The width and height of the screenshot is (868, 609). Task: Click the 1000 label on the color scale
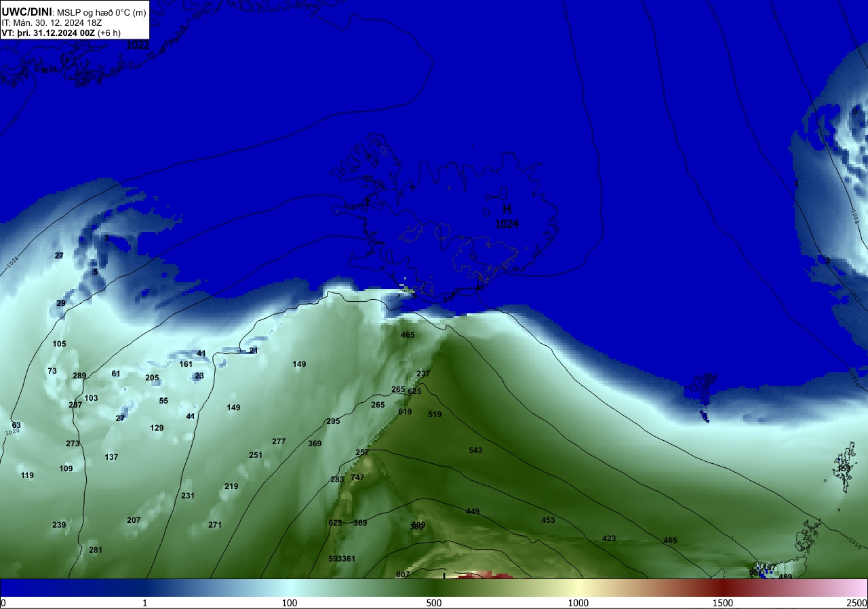[578, 603]
